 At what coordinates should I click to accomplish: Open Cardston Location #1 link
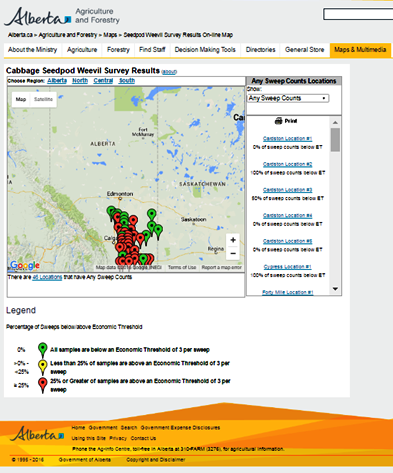click(x=287, y=139)
